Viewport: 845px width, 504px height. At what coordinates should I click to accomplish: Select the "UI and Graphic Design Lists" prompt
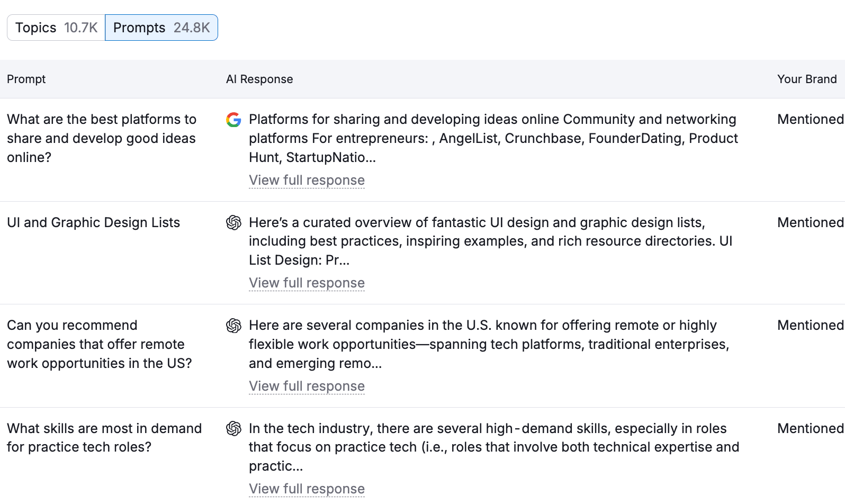(x=93, y=223)
